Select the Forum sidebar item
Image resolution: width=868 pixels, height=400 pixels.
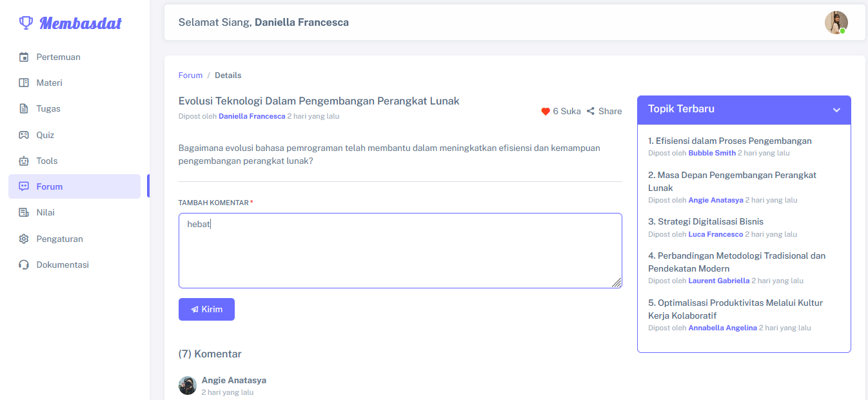tap(74, 186)
